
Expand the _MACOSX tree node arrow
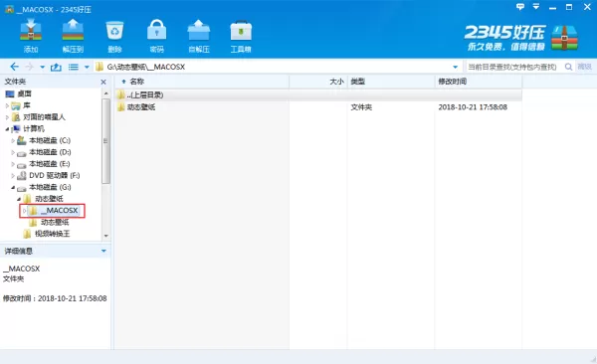[x=25, y=211]
